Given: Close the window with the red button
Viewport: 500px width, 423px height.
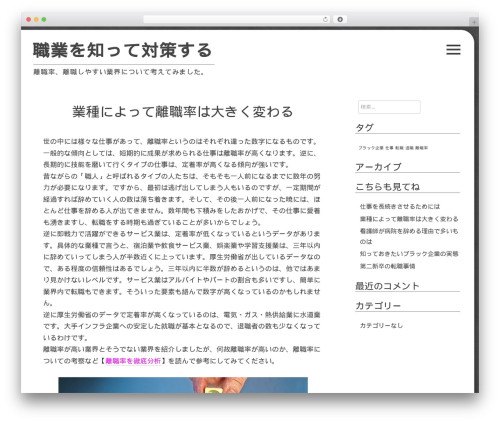Looking at the screenshot, I should 29,19.
